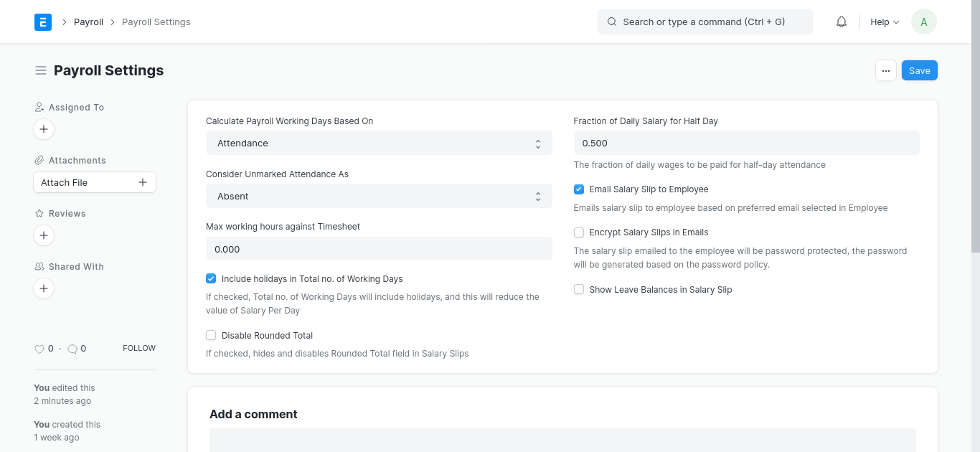Enable Disable Rounded Total checkbox
The width and height of the screenshot is (980, 452).
pyautogui.click(x=211, y=335)
